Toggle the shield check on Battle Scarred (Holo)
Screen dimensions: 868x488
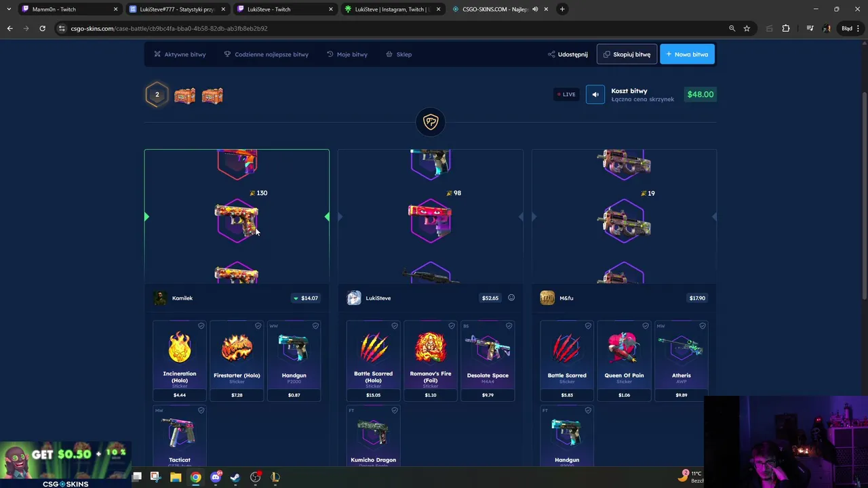(395, 326)
